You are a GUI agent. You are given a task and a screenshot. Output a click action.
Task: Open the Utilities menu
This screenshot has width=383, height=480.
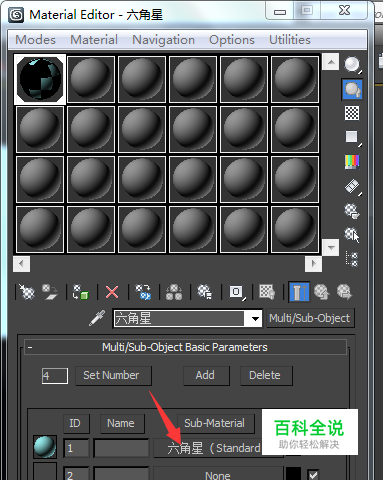point(290,40)
